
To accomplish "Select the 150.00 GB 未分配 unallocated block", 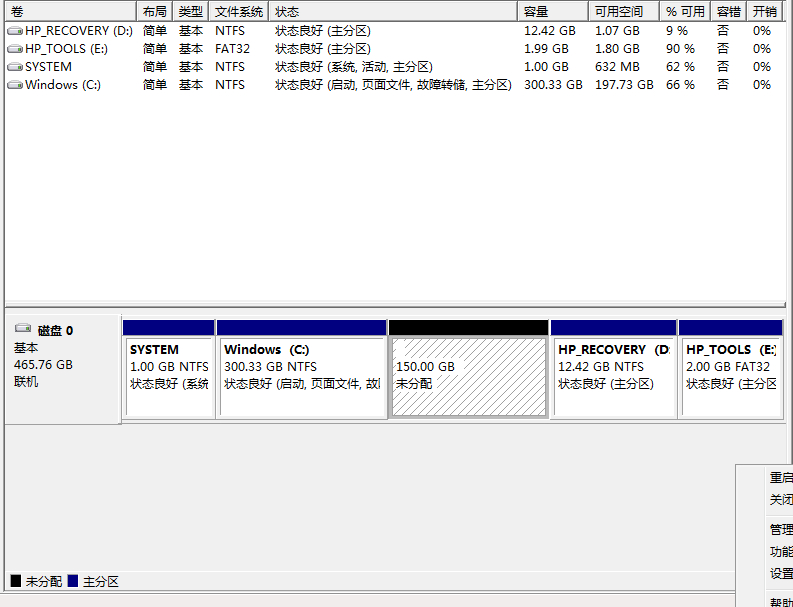I will (469, 369).
